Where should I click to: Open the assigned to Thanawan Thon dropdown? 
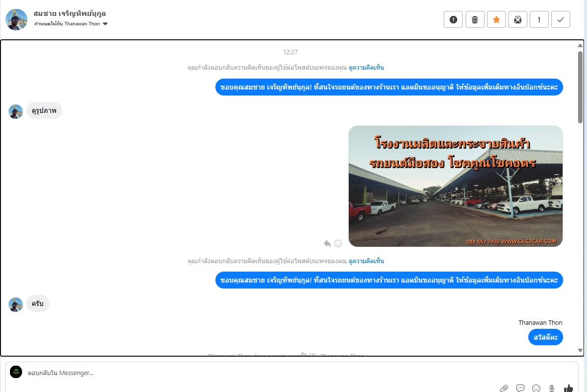(105, 24)
